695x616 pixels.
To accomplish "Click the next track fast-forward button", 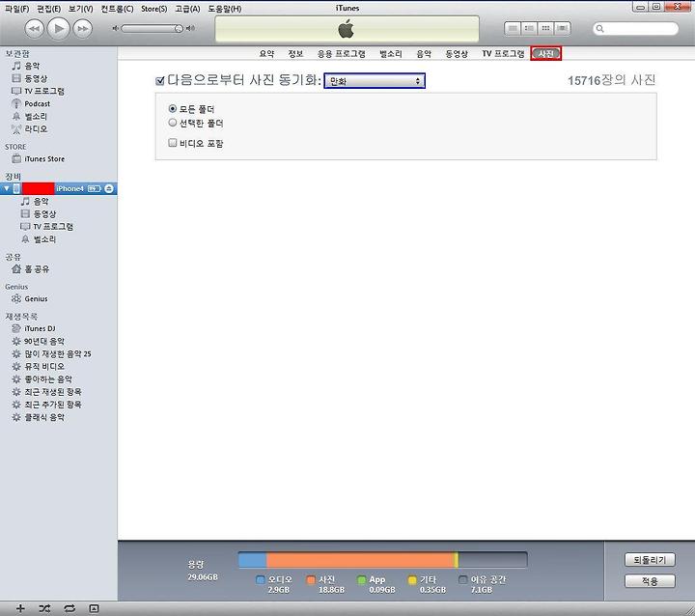I will pos(83,29).
